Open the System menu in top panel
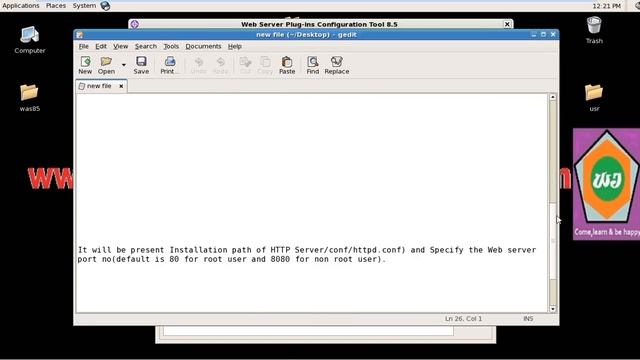Viewport: 640px width, 360px height. click(84, 6)
